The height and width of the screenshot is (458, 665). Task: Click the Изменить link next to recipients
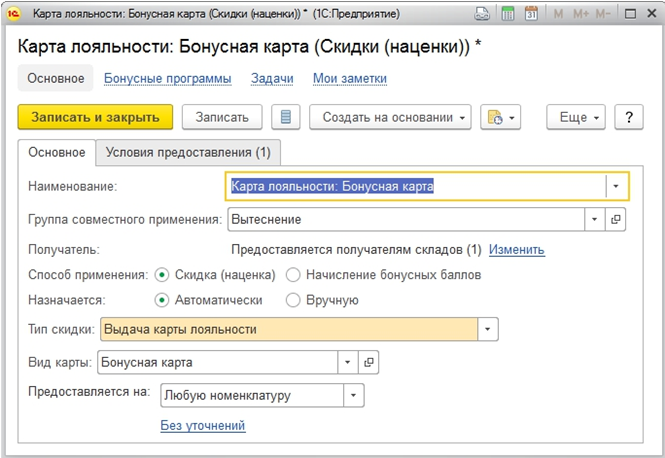[x=517, y=250]
